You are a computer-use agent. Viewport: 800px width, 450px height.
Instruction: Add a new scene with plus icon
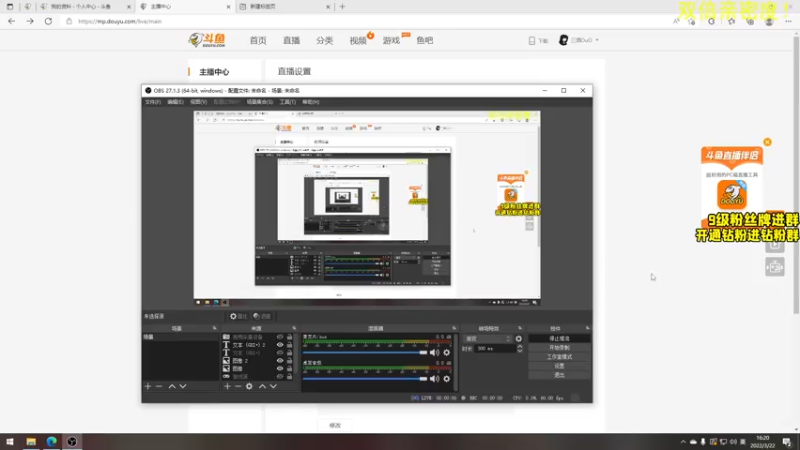[x=148, y=386]
